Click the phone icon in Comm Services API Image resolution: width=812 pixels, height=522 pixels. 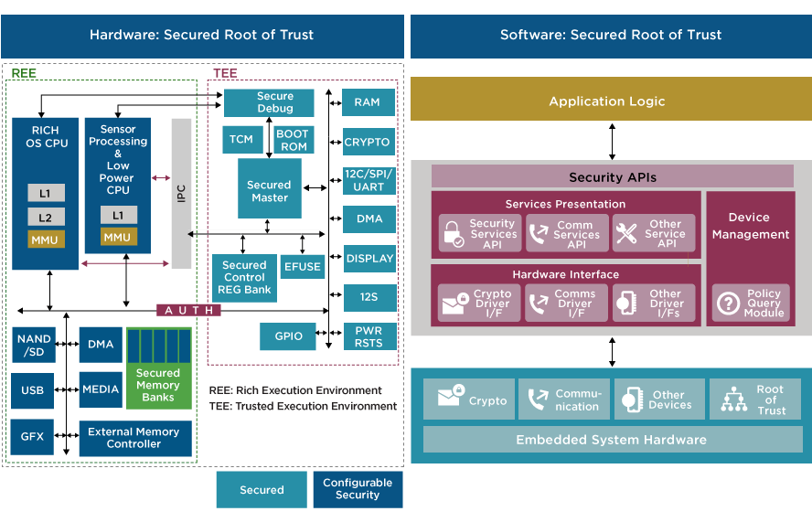(x=540, y=234)
